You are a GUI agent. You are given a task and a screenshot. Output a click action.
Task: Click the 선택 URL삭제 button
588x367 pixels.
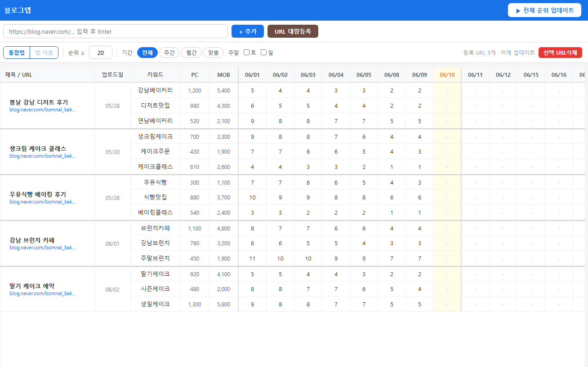pos(560,53)
